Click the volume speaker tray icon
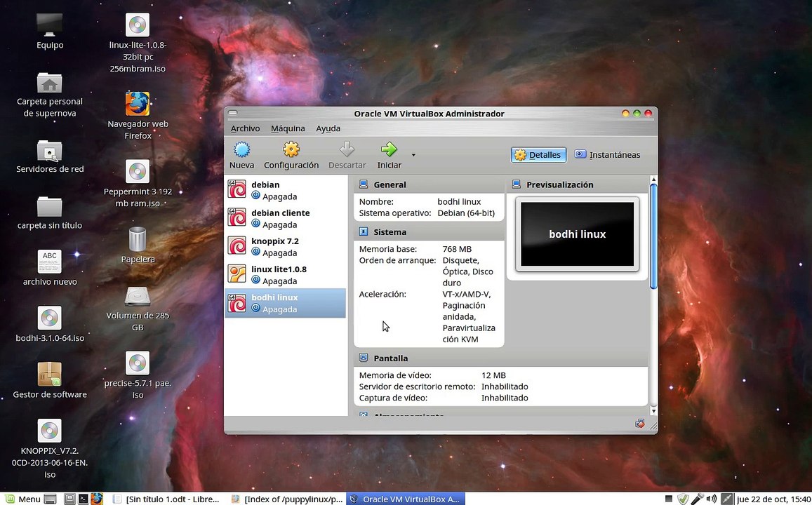The image size is (812, 505). [x=712, y=499]
